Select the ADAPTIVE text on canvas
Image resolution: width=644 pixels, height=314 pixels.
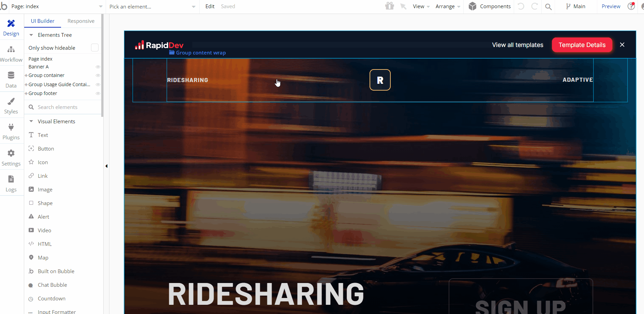578,80
